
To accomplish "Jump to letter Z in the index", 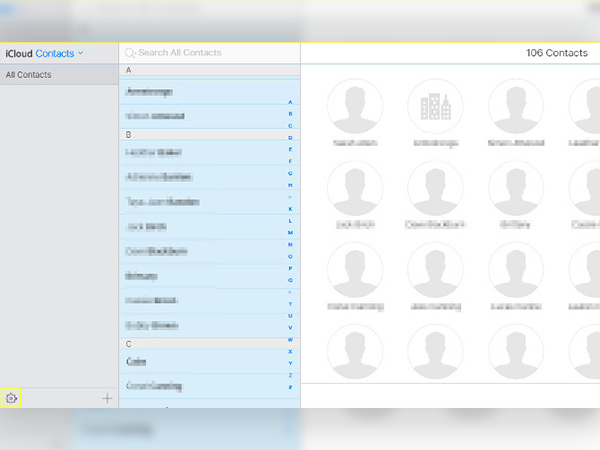I will (290, 375).
